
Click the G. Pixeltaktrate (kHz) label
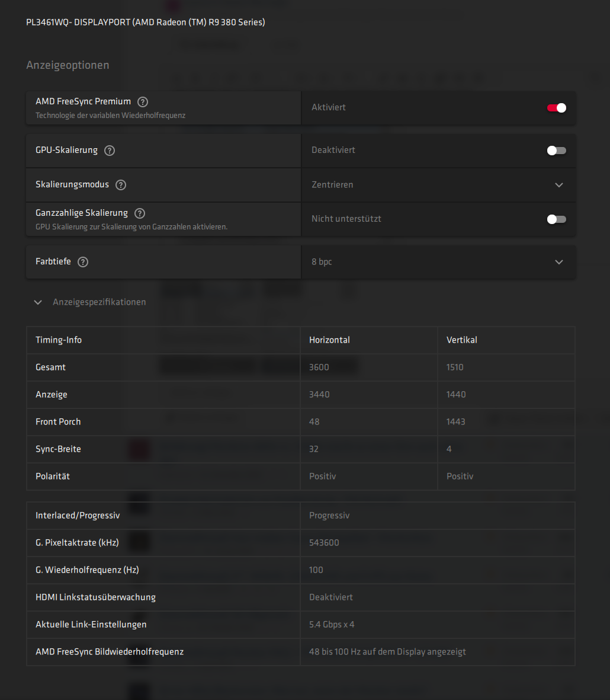coord(77,543)
